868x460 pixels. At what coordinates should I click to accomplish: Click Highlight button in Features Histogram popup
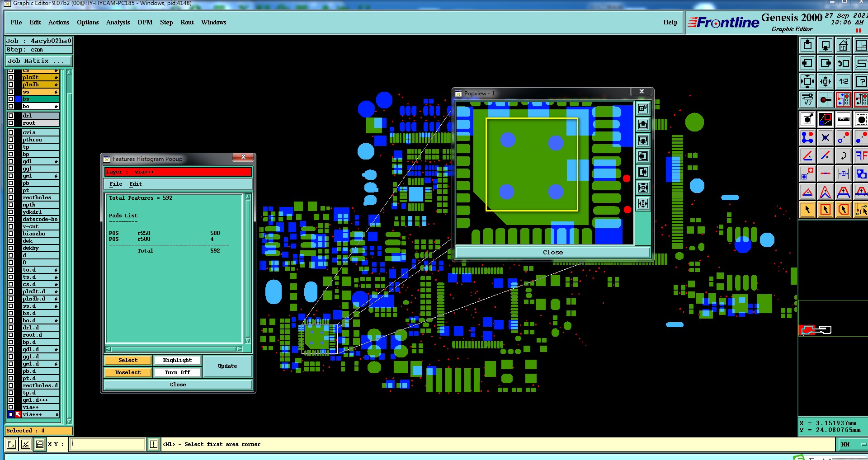coord(177,360)
